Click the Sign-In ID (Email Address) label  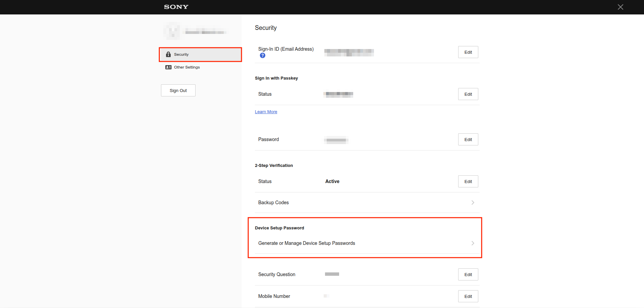(x=286, y=49)
